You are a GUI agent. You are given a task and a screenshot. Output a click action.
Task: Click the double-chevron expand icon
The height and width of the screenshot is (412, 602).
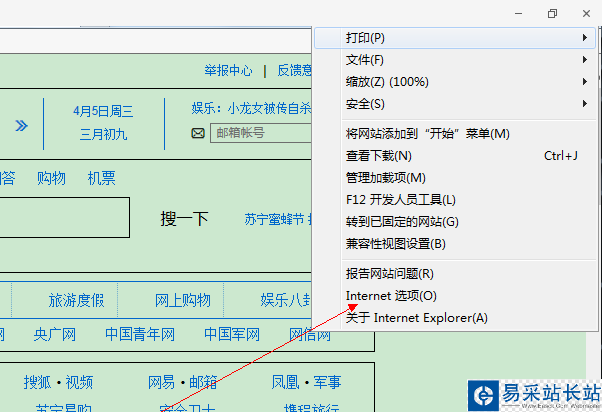[x=22, y=126]
